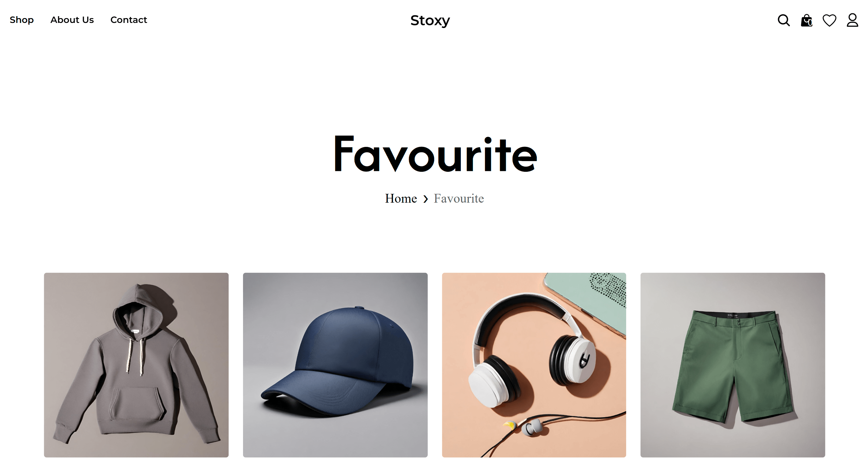The height and width of the screenshot is (463, 868).
Task: Open the heart wishlist icon
Action: click(x=829, y=20)
